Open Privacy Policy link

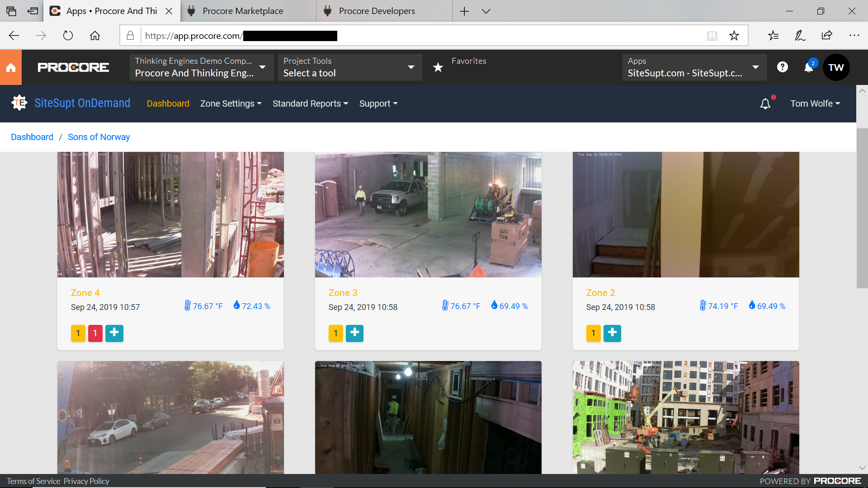point(86,481)
